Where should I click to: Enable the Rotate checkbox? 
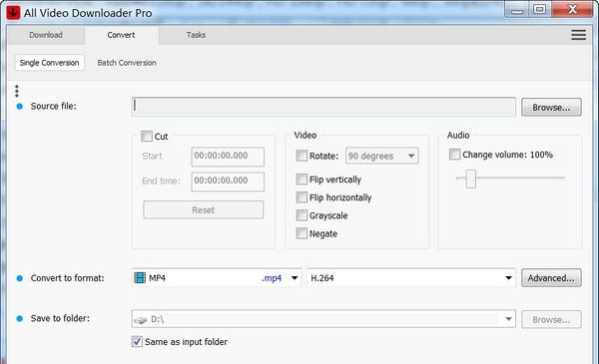301,156
